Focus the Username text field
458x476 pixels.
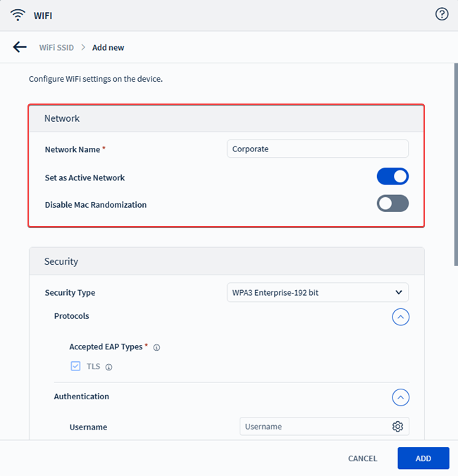click(x=314, y=427)
